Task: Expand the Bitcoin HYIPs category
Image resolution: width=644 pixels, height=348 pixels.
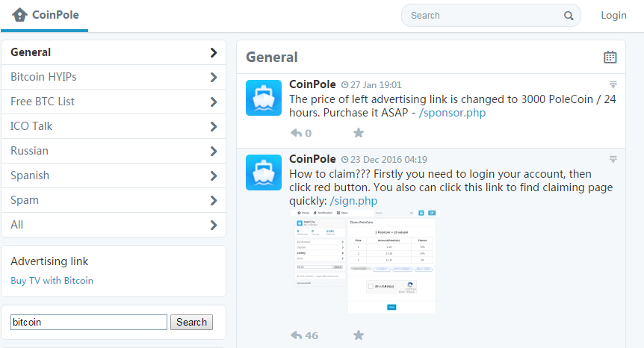Action: coord(213,77)
